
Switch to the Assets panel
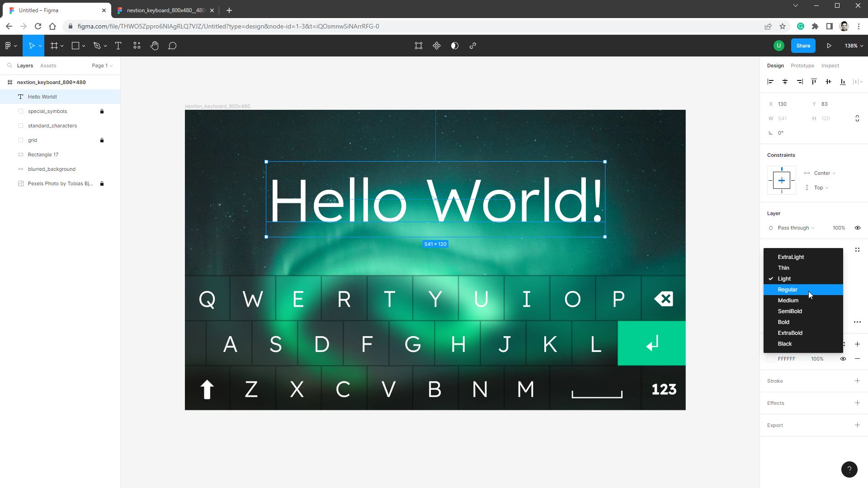[48, 66]
